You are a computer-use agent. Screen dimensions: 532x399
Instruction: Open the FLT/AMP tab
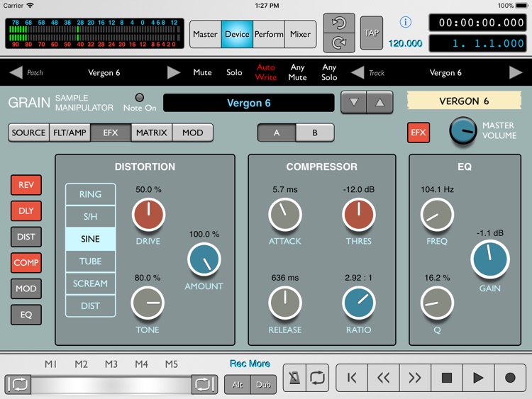click(x=70, y=133)
